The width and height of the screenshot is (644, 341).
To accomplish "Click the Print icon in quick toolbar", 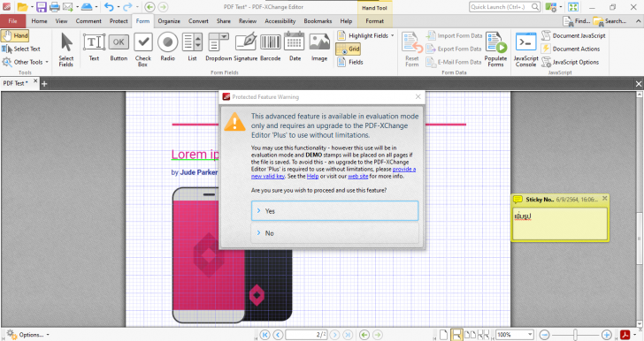I will coord(55,7).
